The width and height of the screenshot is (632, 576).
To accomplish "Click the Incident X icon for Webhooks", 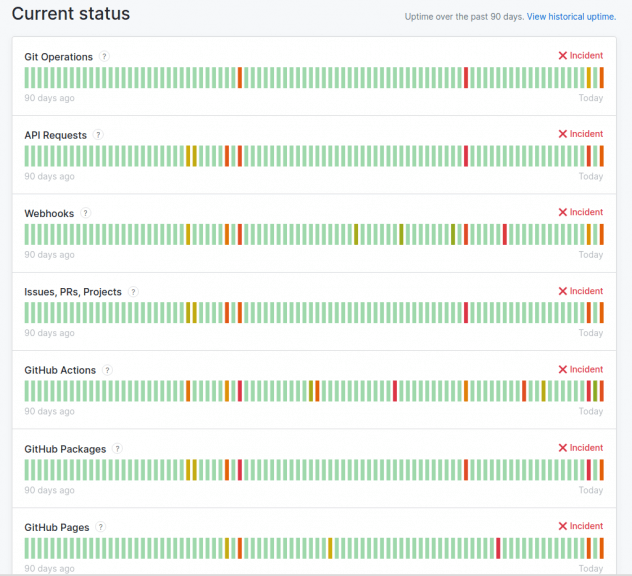I will 563,212.
